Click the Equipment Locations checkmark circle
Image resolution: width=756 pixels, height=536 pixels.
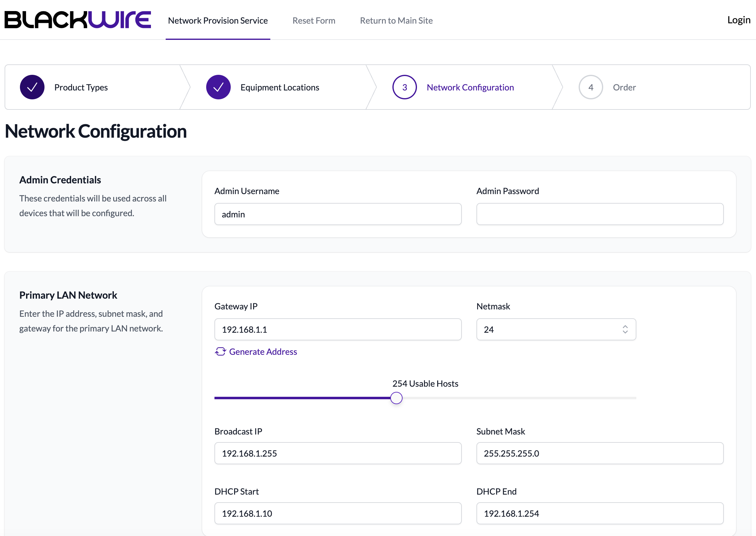218,87
